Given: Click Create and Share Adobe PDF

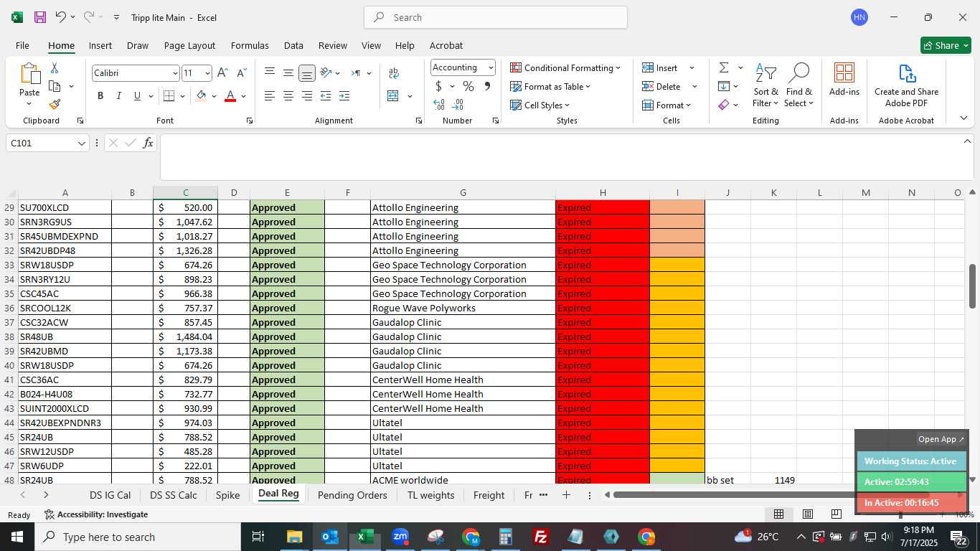Looking at the screenshot, I should coord(906,85).
